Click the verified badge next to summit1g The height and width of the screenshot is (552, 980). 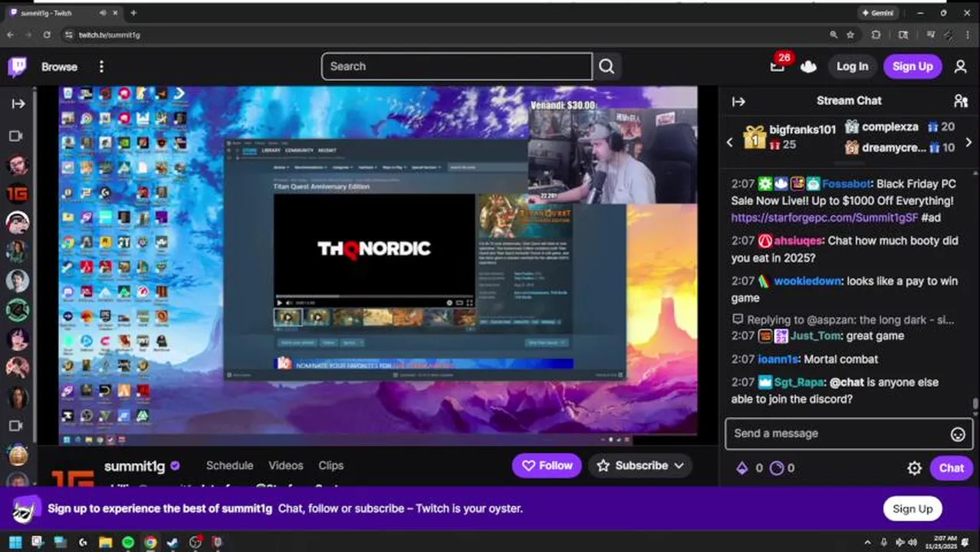click(x=175, y=465)
